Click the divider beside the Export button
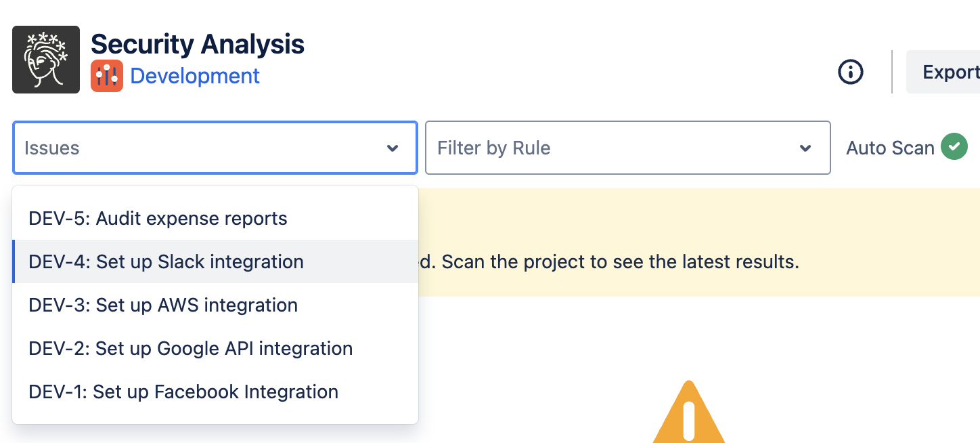Screen dimensions: 980x443 click(892, 72)
